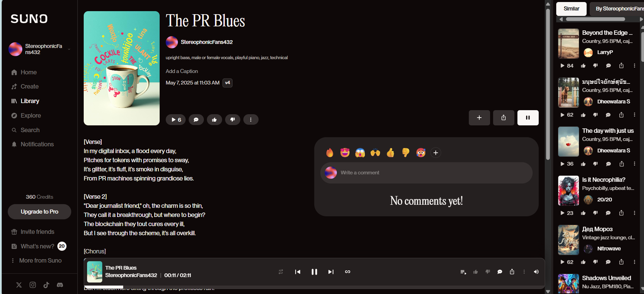
Task: Click the play count button showing 6
Action: coord(176,120)
